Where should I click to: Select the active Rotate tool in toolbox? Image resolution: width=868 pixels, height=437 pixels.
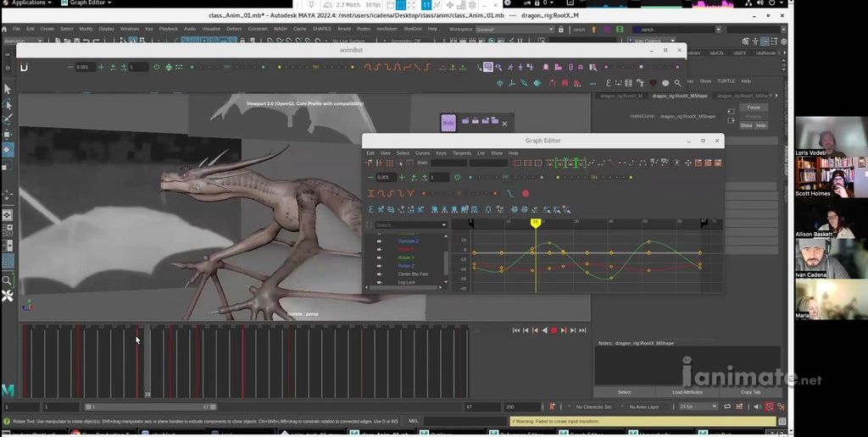pos(7,149)
